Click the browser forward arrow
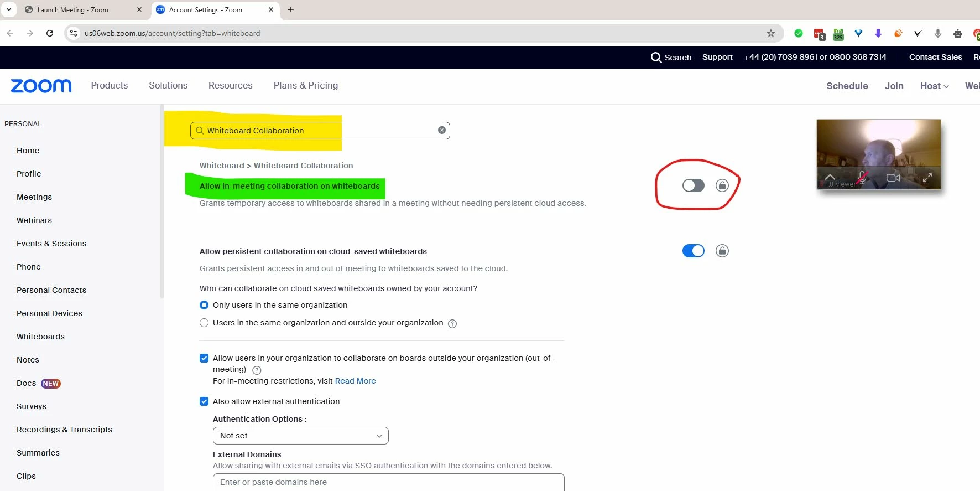 (30, 33)
